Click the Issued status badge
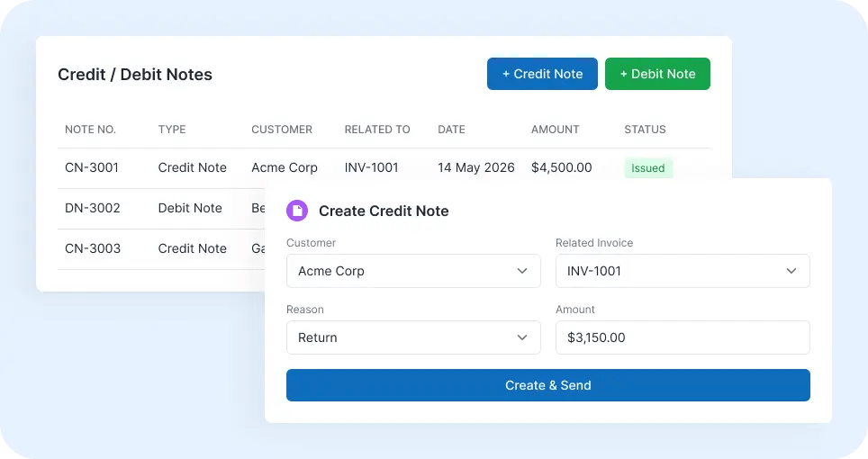Screen dimensions: 868x459 [648, 168]
